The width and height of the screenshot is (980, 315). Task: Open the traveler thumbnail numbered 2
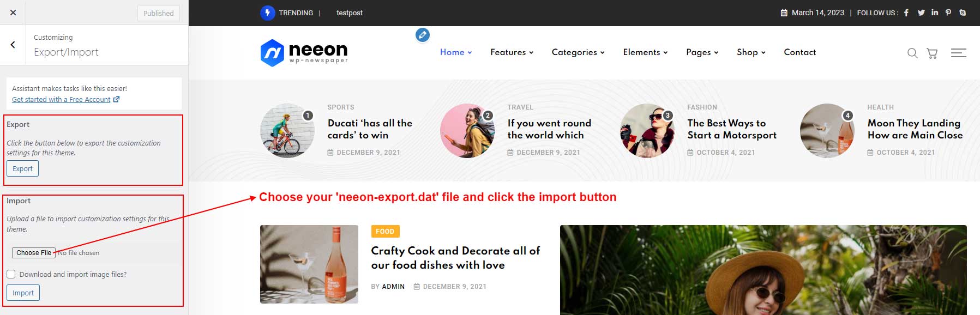467,131
